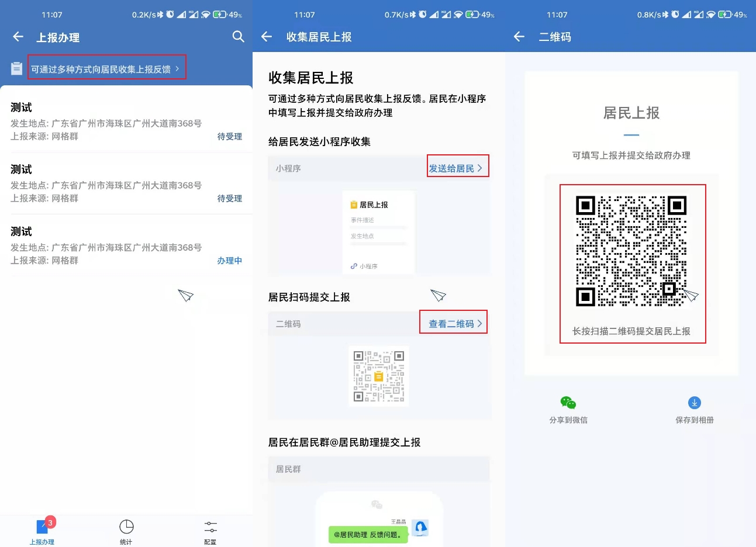Tap the clipboard icon in the banner
Viewport: 756px width, 547px height.
pos(17,69)
